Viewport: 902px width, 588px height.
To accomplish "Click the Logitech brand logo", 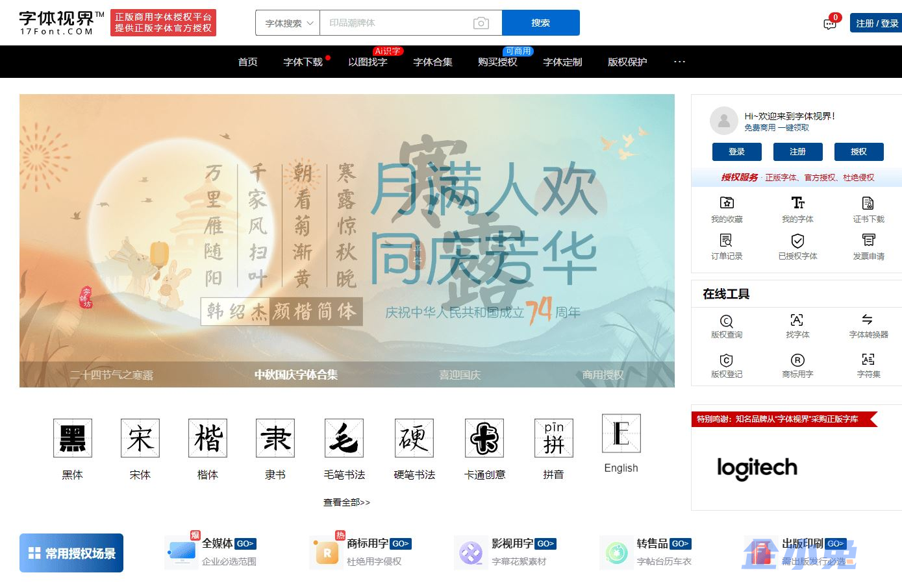I will [x=757, y=467].
